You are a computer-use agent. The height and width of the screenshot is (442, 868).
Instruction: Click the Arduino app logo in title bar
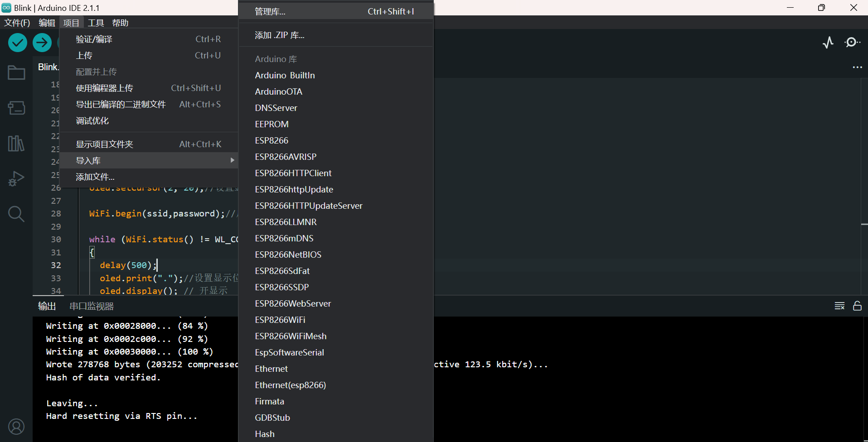click(6, 8)
